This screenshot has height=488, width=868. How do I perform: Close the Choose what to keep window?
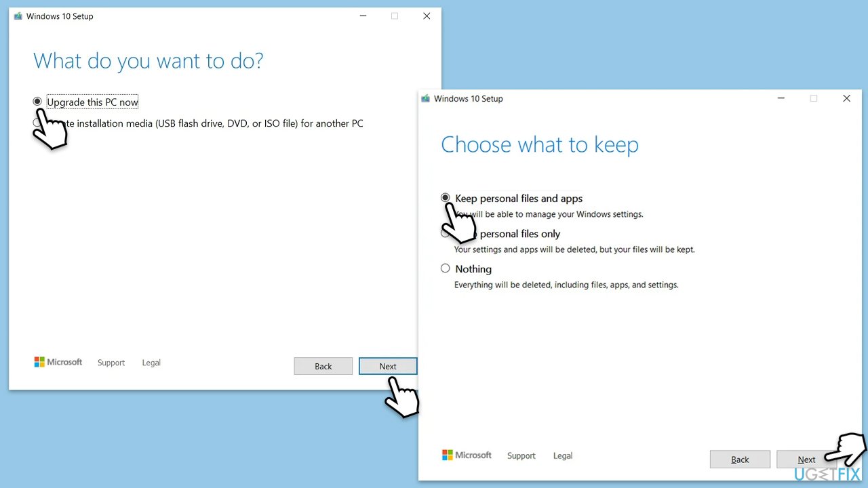tap(846, 98)
